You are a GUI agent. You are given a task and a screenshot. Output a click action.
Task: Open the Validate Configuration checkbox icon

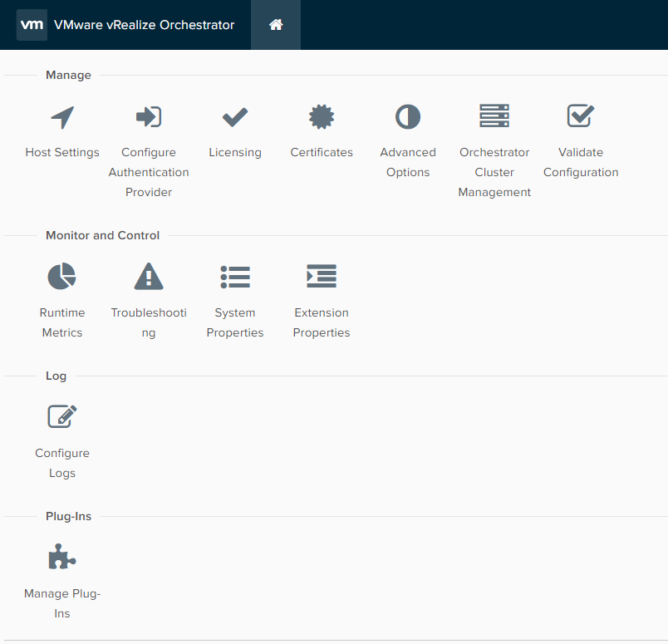pyautogui.click(x=581, y=116)
